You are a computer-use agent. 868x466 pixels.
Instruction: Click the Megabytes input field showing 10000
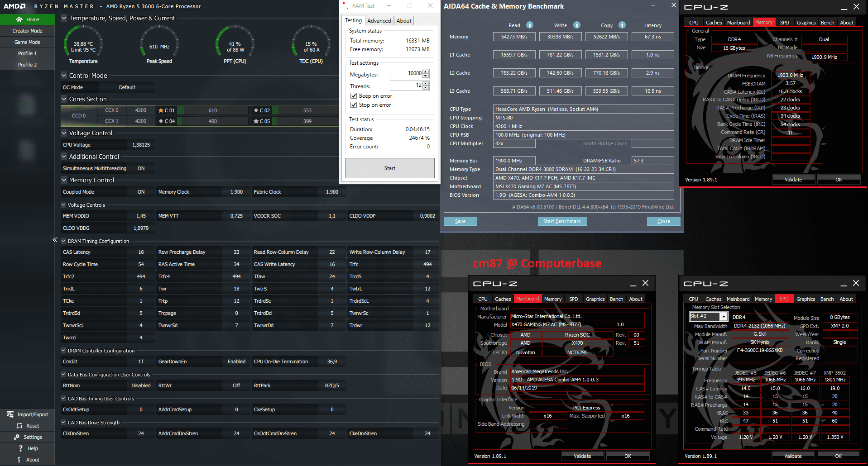[x=406, y=74]
